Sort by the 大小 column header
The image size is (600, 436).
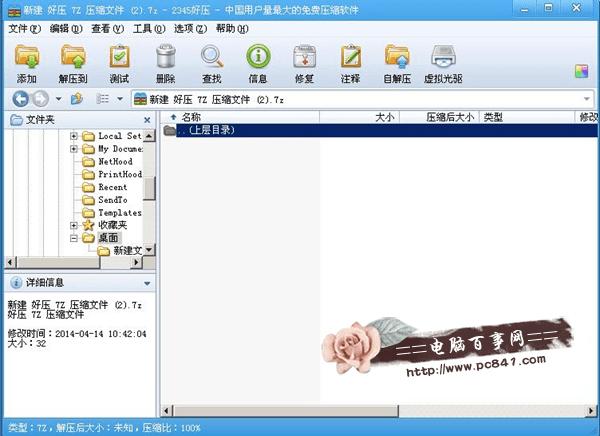coord(359,117)
